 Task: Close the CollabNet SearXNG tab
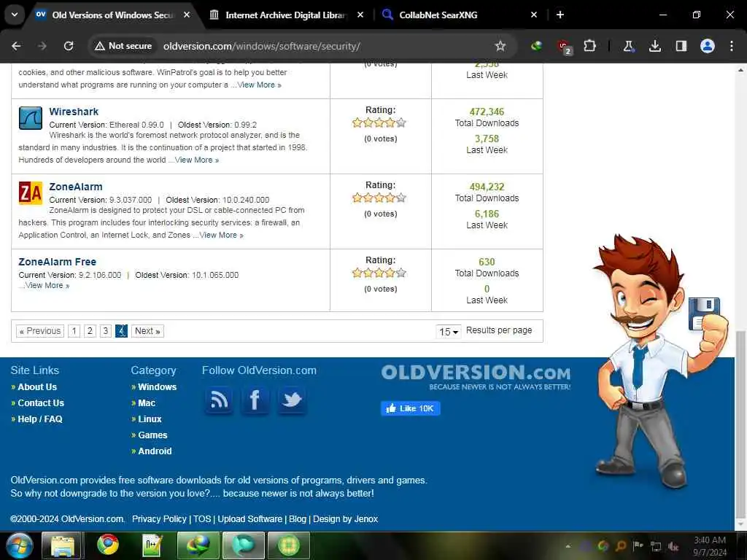pos(534,15)
